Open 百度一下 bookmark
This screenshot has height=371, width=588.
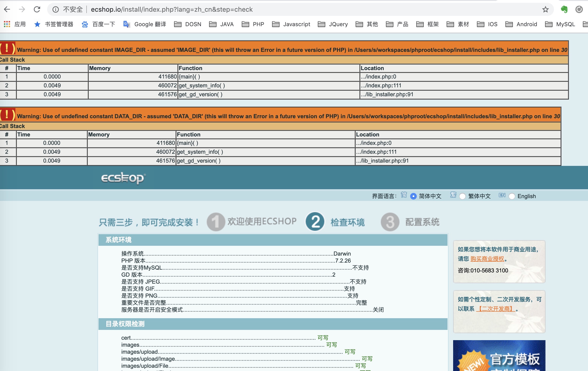coord(98,24)
